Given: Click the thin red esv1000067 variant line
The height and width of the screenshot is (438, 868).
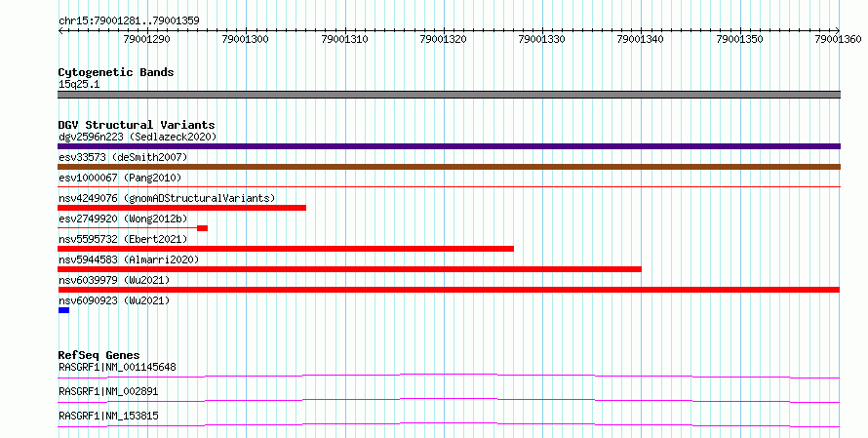Looking at the screenshot, I should pyautogui.click(x=449, y=187).
